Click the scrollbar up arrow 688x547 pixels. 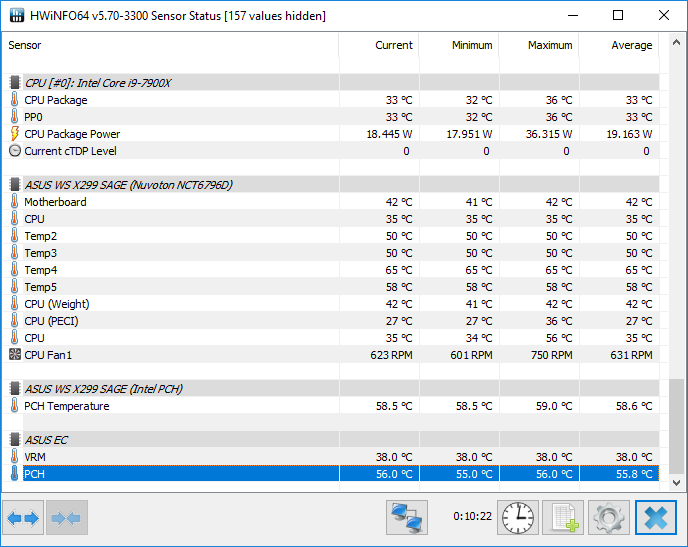point(677,43)
